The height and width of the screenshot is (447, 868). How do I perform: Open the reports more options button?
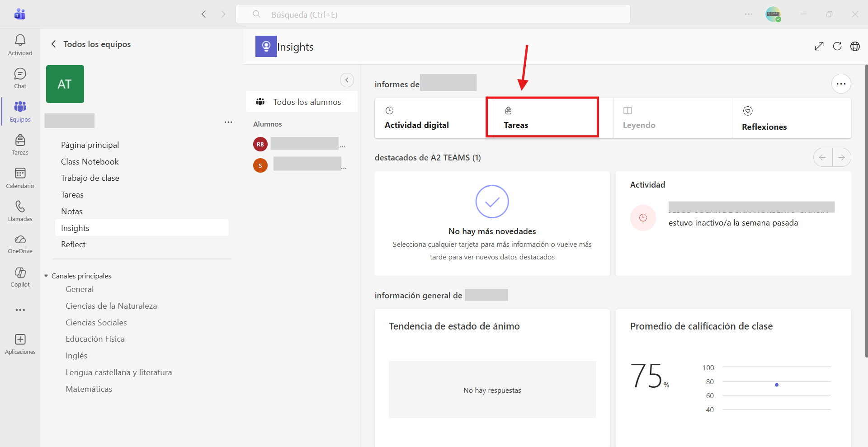pyautogui.click(x=841, y=84)
